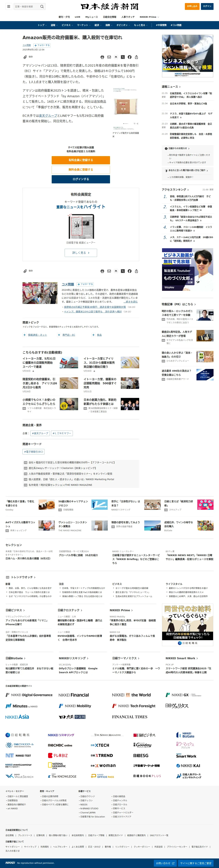Open the National Geographic logo link

[x=57, y=766]
